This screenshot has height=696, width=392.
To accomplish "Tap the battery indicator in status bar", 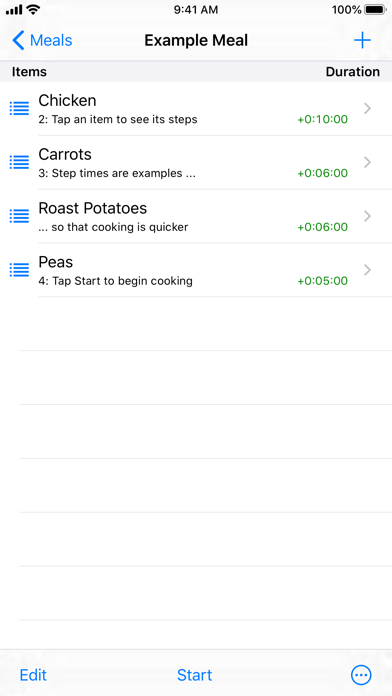I will [x=376, y=10].
